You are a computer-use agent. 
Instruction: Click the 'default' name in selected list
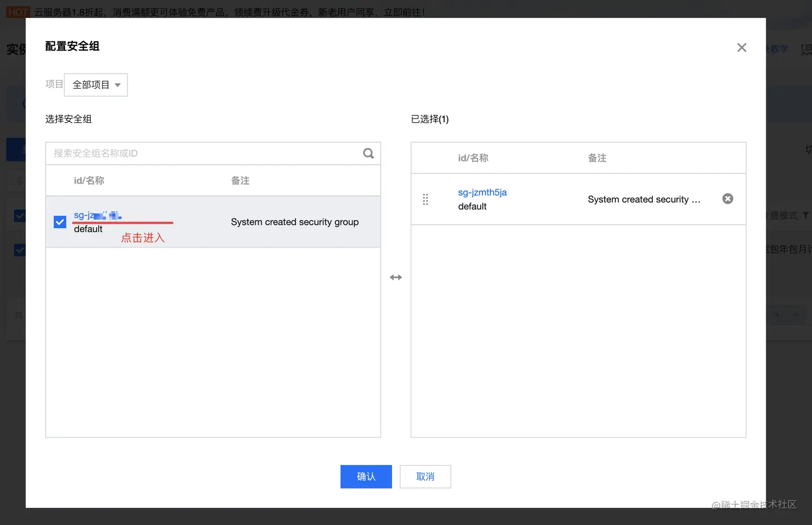pyautogui.click(x=472, y=206)
